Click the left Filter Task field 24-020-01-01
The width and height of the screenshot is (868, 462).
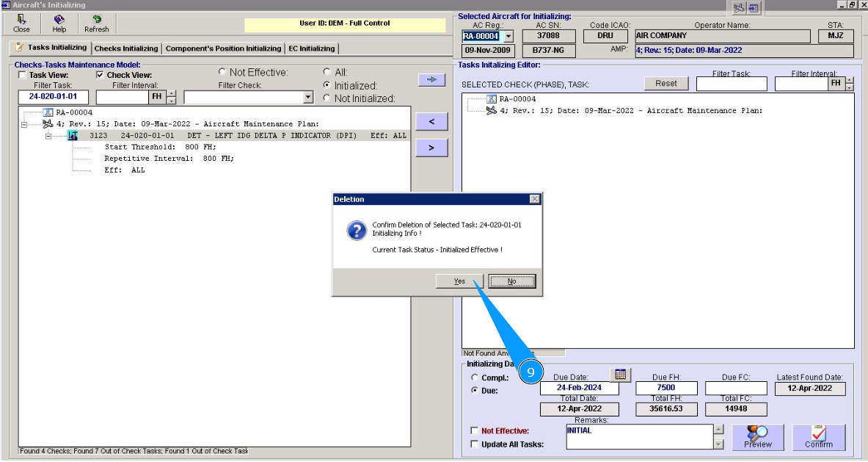(x=53, y=97)
